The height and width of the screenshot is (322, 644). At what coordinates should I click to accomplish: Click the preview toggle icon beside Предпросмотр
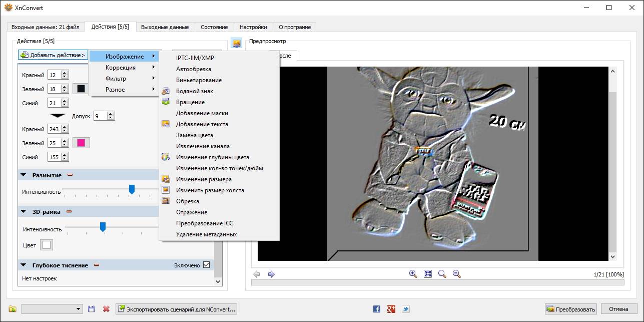click(x=236, y=43)
